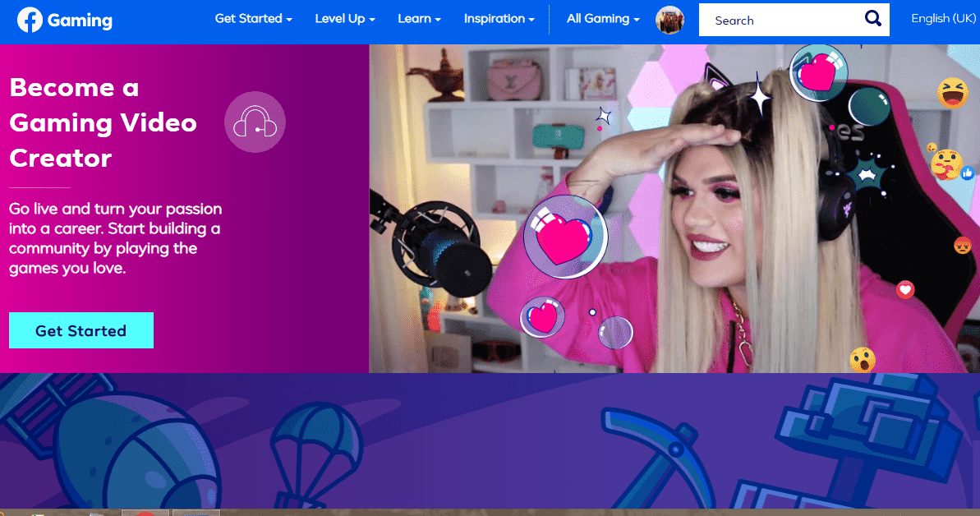Change the language from English (UK)
Viewport: 980px width, 516px height.
point(944,19)
